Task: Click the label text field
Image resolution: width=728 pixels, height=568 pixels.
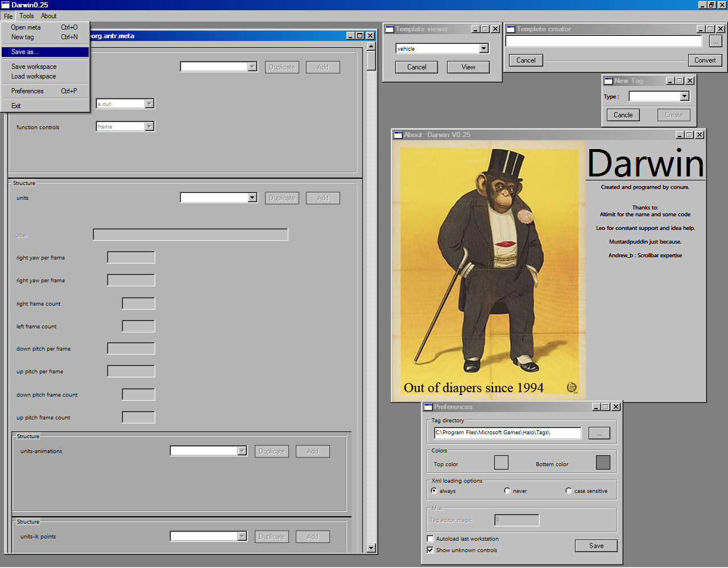Action: pyautogui.click(x=191, y=234)
